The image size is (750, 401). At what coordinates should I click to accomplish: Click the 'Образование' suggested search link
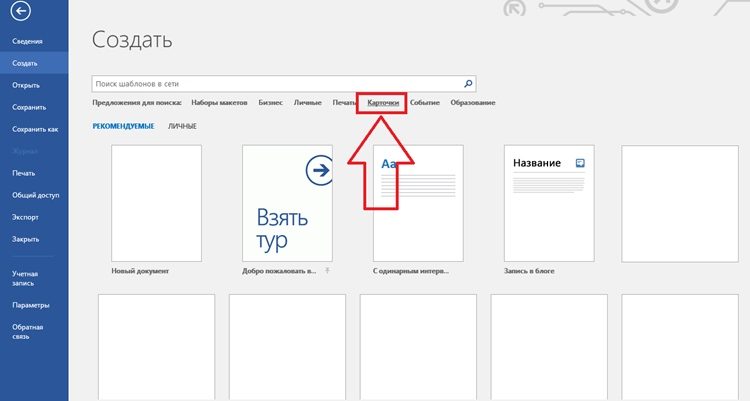[472, 103]
